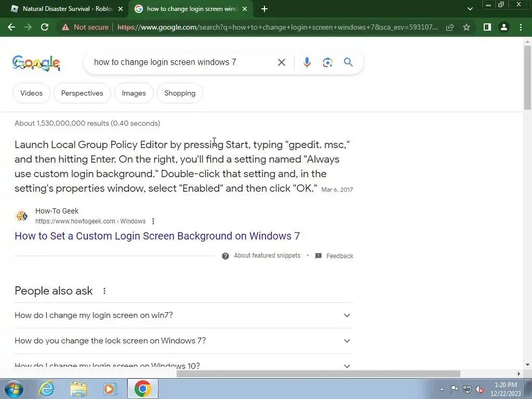The image size is (532, 399).
Task: Filter results by Perspectives
Action: click(82, 93)
